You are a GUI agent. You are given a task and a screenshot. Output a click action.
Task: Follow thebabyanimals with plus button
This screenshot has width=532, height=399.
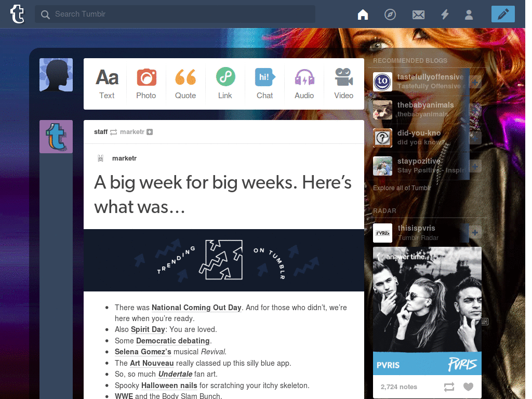coord(475,110)
